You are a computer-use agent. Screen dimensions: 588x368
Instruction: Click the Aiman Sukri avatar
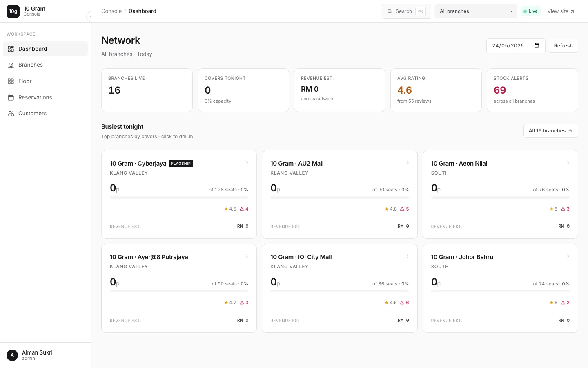12,355
